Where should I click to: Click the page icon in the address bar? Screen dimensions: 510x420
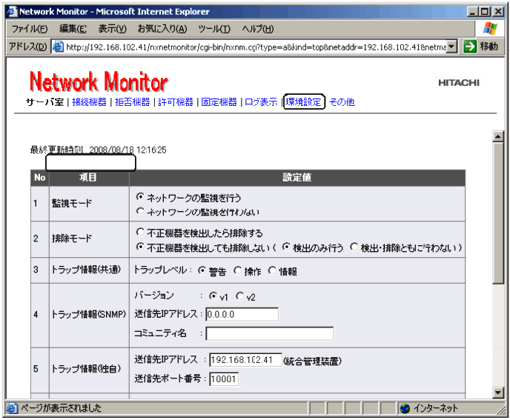click(58, 47)
